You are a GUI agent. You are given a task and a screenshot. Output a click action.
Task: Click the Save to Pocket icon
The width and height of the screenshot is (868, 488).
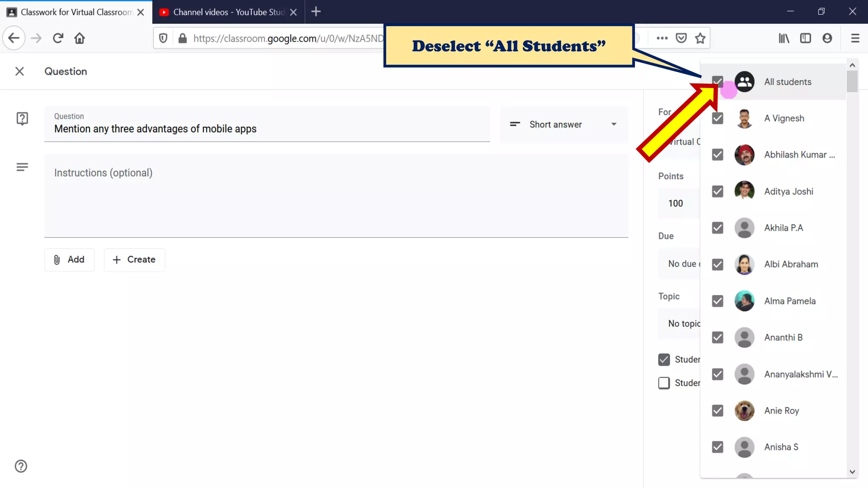[x=681, y=38]
